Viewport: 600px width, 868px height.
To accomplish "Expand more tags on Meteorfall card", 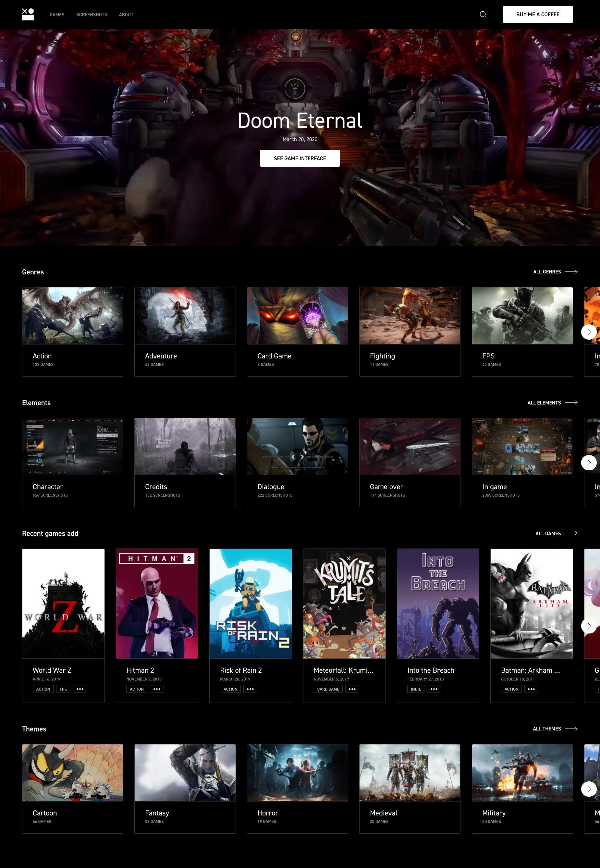I will tap(352, 689).
